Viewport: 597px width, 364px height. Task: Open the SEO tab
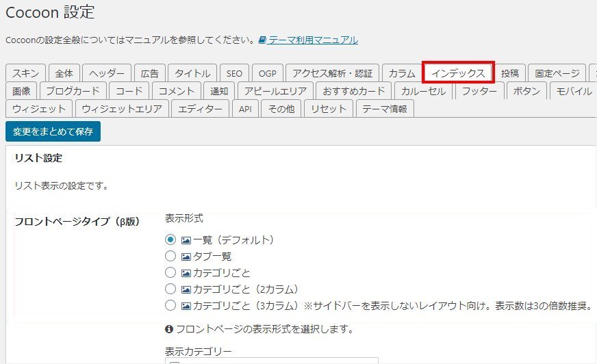pyautogui.click(x=234, y=73)
